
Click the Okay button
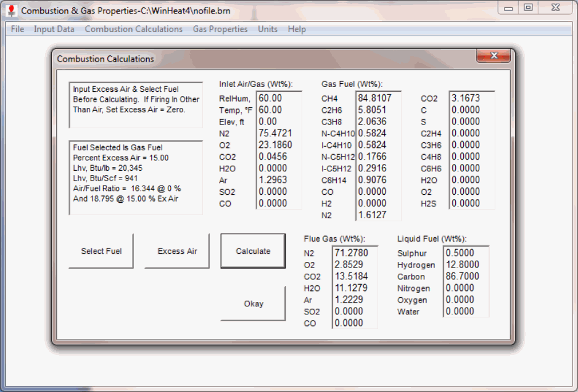coord(254,304)
